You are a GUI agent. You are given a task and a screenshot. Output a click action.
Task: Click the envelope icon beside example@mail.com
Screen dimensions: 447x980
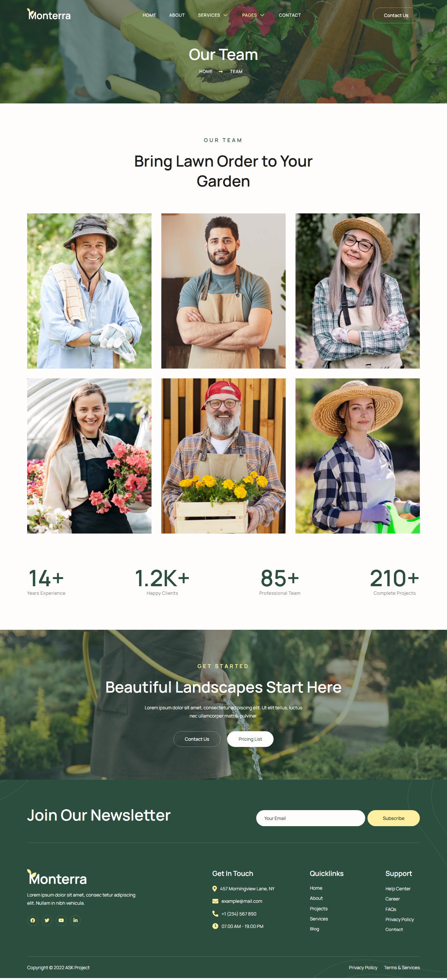point(215,901)
